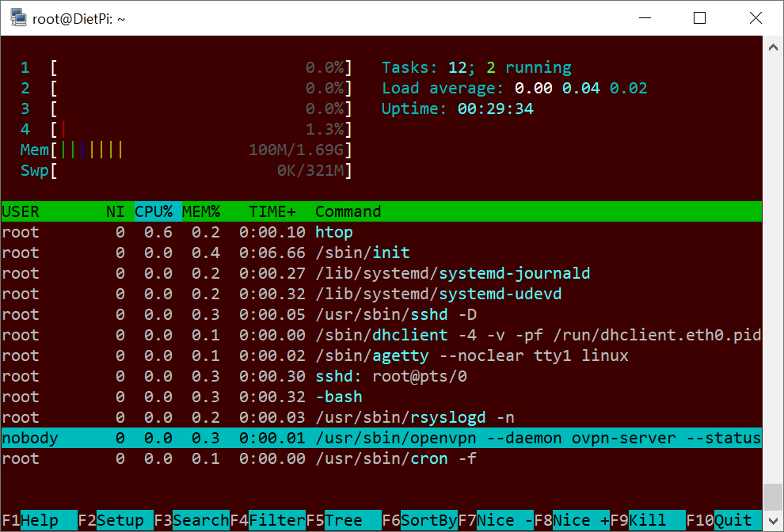
Task: Sort by the Command column header
Action: (348, 211)
